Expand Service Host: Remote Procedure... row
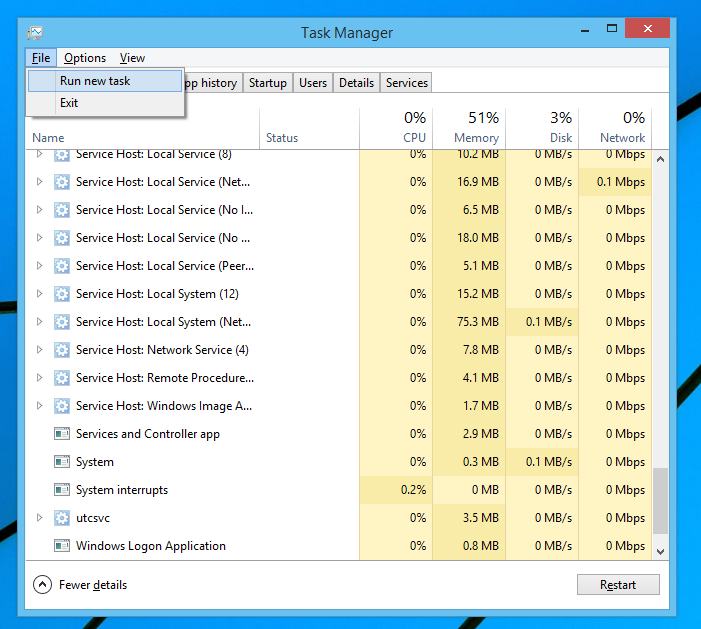This screenshot has height=629, width=701. point(39,378)
